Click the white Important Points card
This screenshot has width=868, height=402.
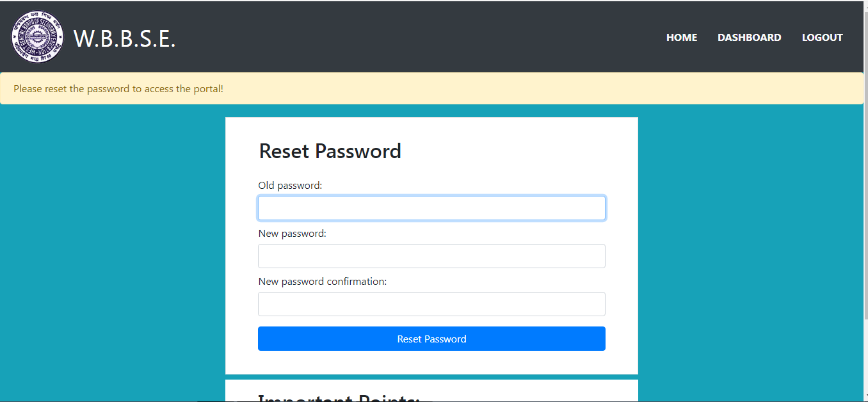pos(431,391)
